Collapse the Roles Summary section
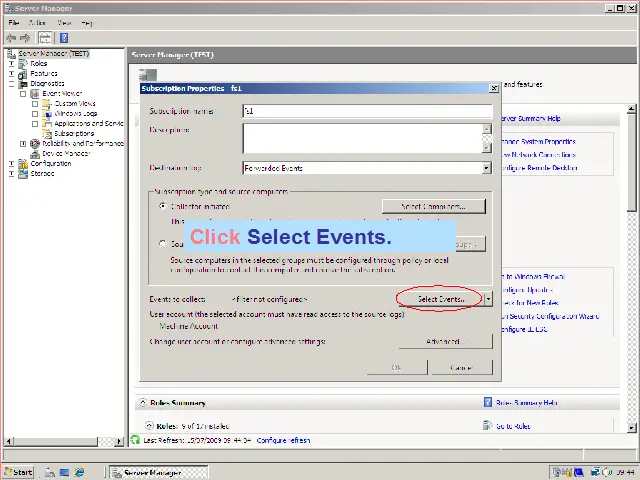The height and width of the screenshot is (480, 640). tap(142, 402)
